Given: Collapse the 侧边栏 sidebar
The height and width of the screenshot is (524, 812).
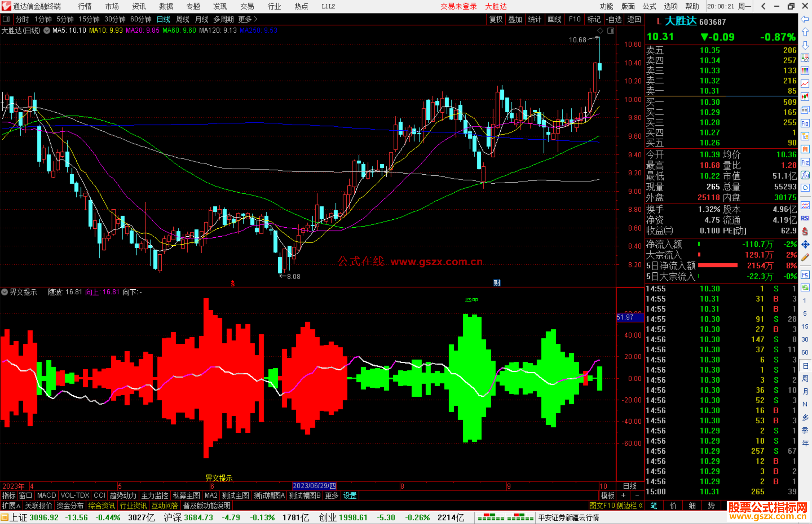Looking at the screenshot, I should [630, 506].
